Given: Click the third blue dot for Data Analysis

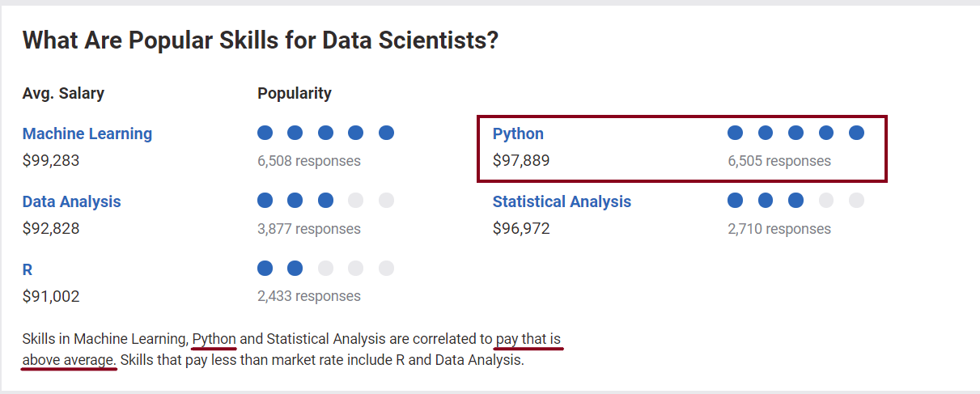Looking at the screenshot, I should (325, 201).
